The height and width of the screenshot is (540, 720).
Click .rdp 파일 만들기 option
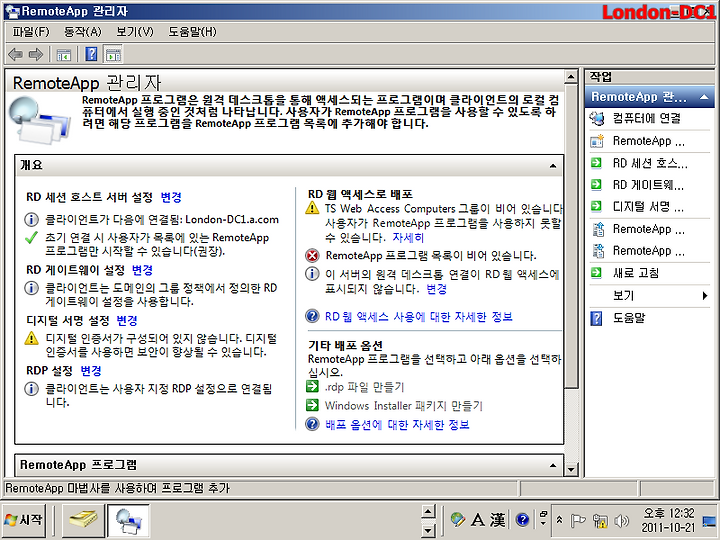(365, 387)
